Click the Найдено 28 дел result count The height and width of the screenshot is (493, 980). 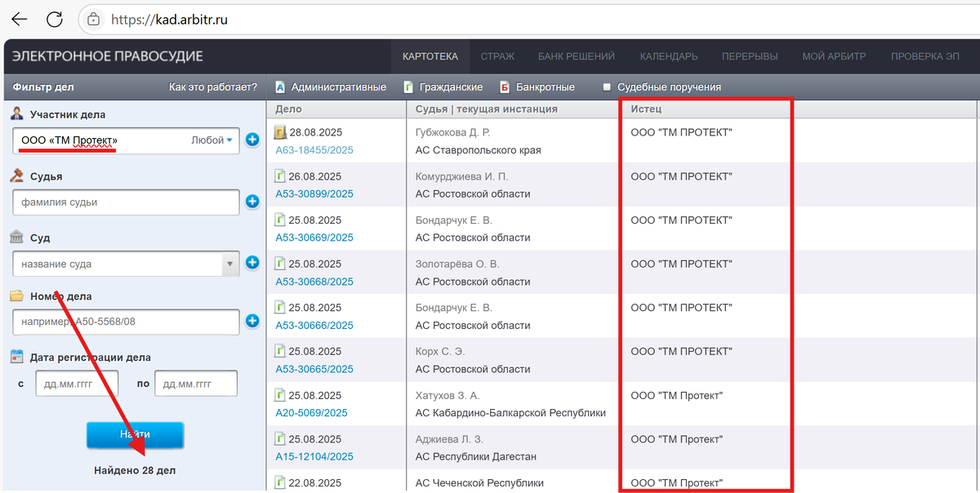(x=135, y=470)
